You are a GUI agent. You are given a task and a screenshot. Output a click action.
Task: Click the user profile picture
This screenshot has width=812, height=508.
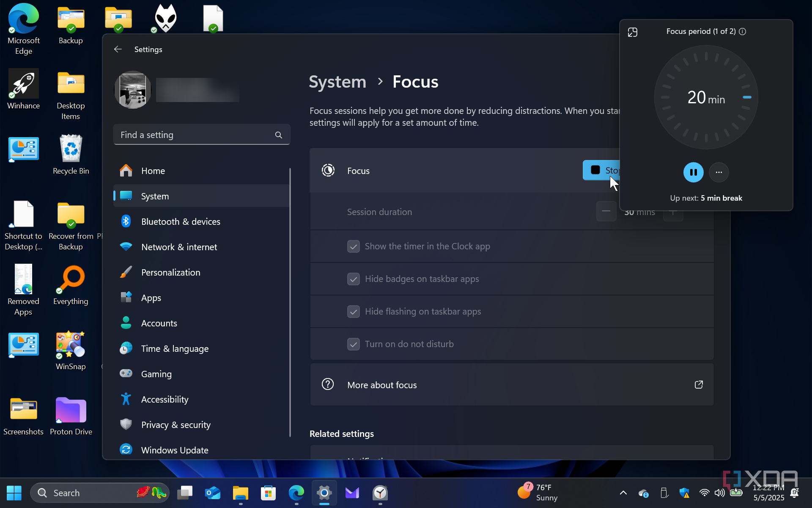tap(133, 90)
